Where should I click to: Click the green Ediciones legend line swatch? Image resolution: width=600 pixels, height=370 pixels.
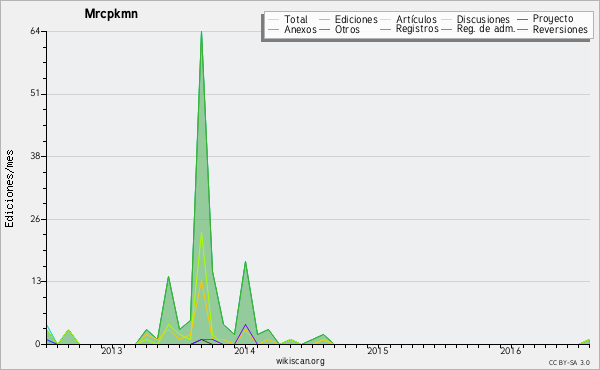click(x=324, y=19)
